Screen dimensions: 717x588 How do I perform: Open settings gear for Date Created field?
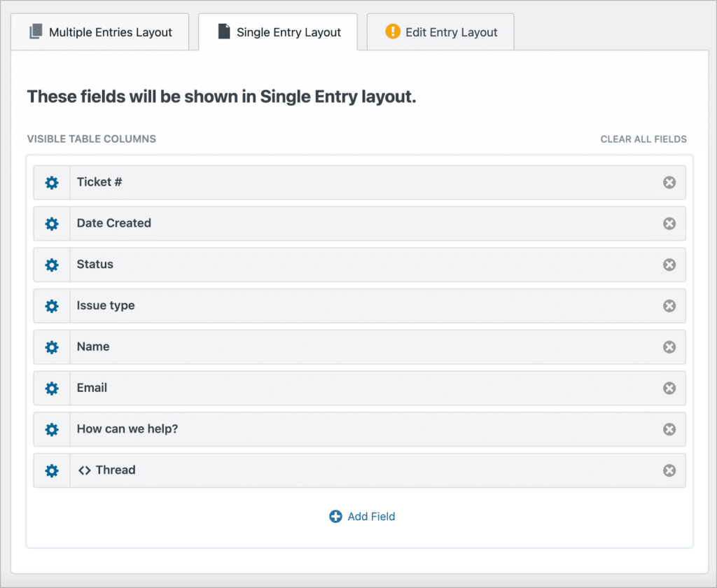point(52,223)
